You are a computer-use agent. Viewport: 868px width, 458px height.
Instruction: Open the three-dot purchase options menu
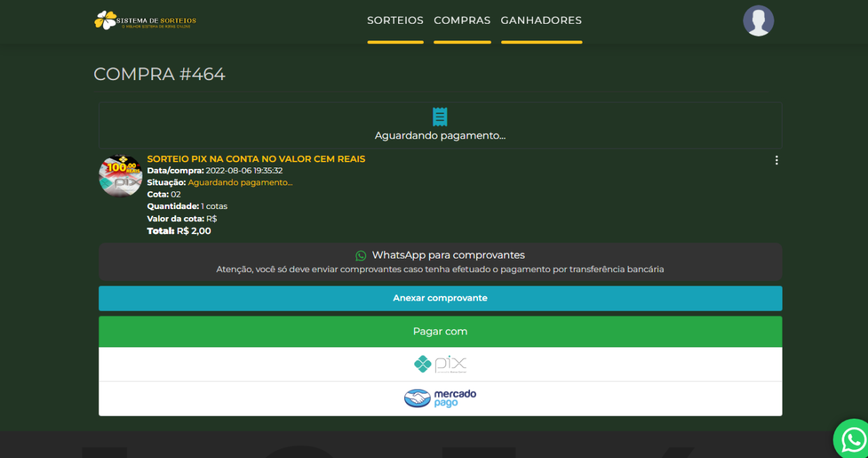coord(776,161)
